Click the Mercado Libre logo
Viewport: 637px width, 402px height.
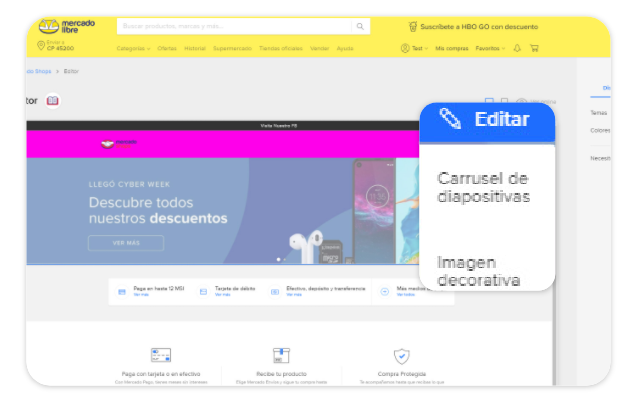click(x=67, y=26)
